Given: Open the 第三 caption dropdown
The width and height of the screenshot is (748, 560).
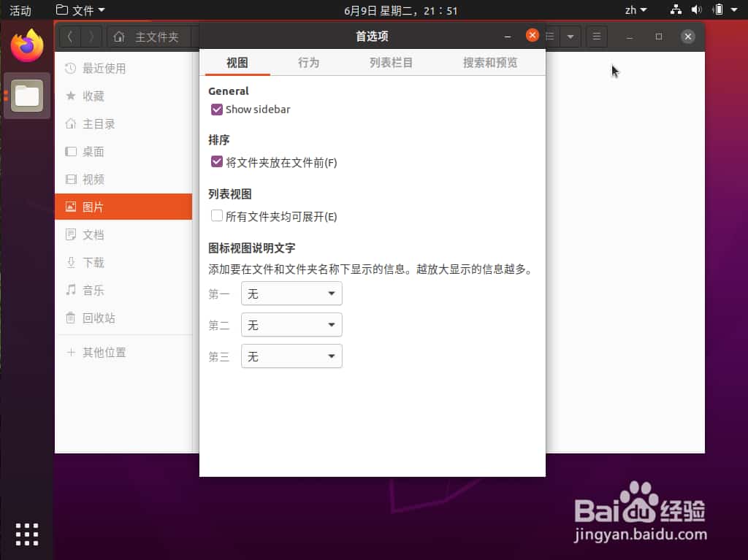Looking at the screenshot, I should pos(291,356).
